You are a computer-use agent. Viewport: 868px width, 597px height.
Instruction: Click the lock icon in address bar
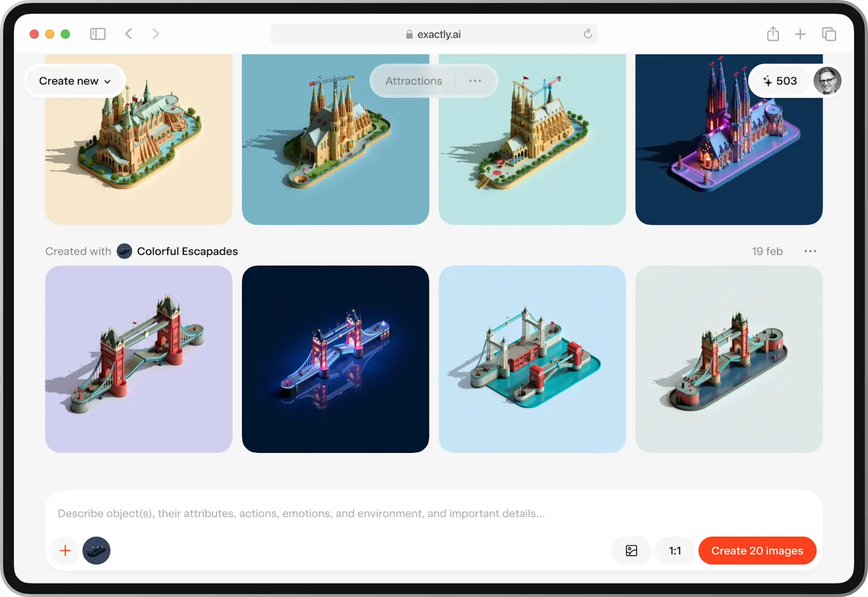pos(410,34)
